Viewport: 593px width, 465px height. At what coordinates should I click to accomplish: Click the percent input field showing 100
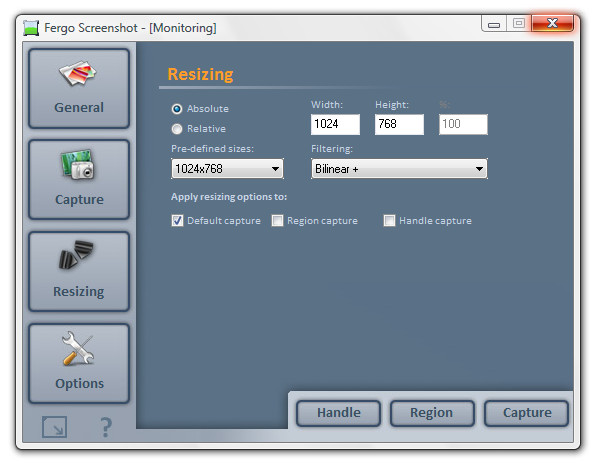point(463,124)
